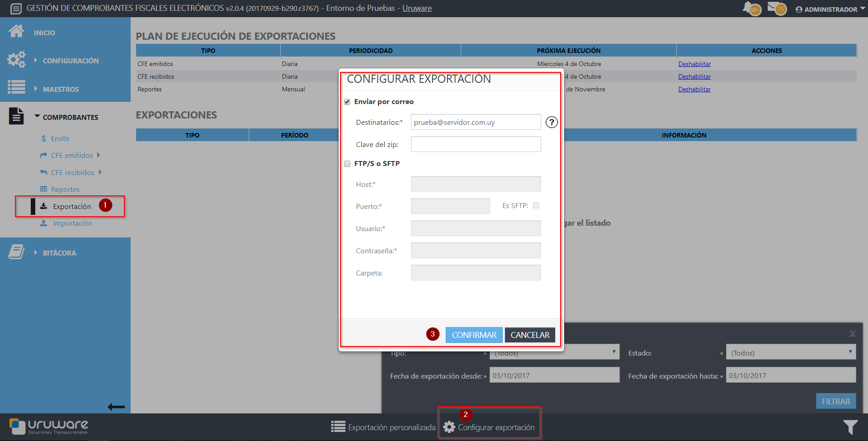Click the gears icon for Configuración

tap(17, 60)
